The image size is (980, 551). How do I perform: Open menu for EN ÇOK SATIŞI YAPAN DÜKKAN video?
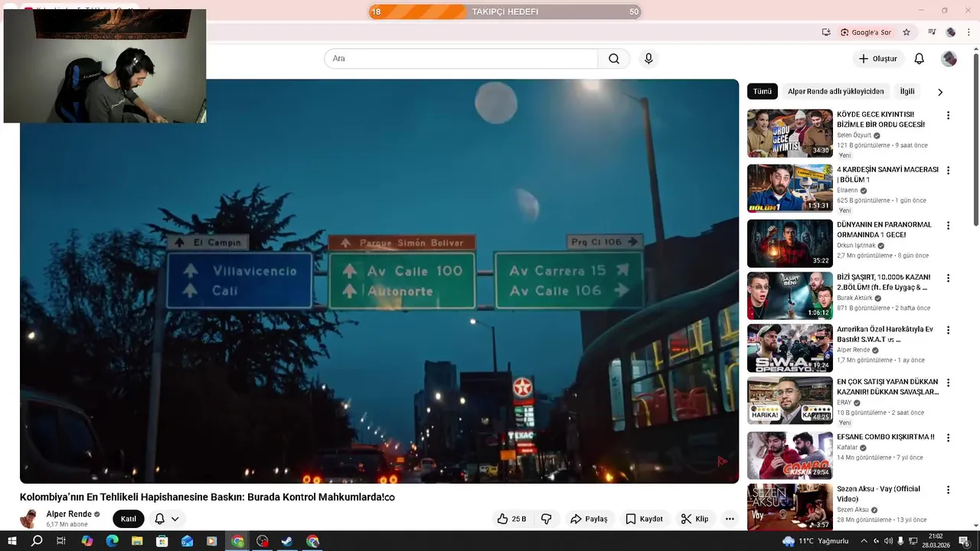pyautogui.click(x=948, y=383)
